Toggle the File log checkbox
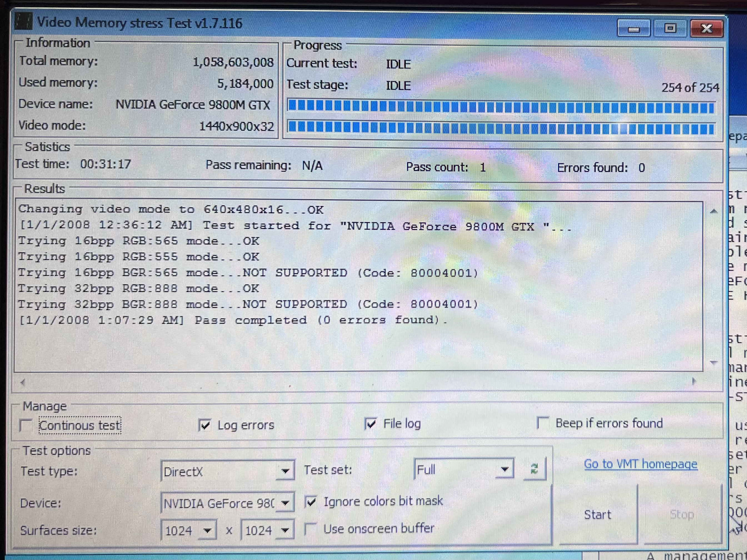Viewport: 747px width, 560px height. coord(371,424)
